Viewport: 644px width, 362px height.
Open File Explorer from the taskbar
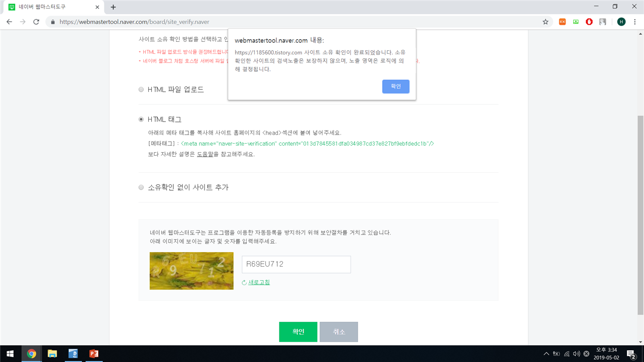pos(52,354)
